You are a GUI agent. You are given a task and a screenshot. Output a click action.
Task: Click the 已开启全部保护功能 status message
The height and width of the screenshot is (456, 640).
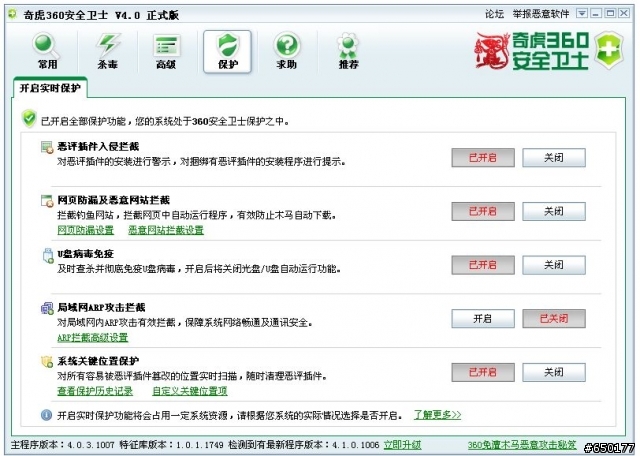click(x=165, y=121)
